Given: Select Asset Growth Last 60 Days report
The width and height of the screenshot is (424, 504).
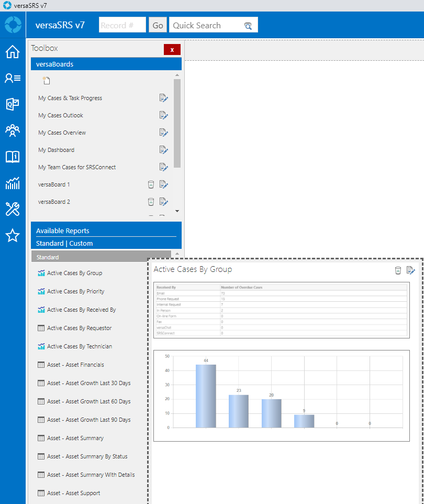Looking at the screenshot, I should 88,401.
